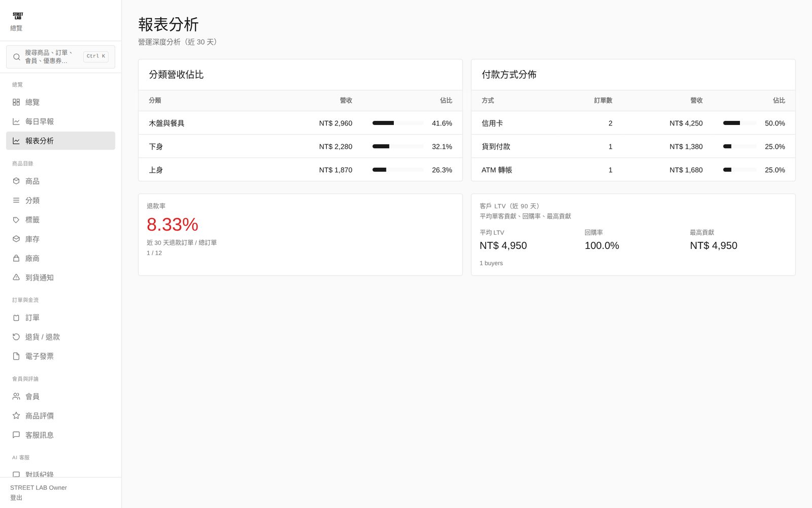
Task: Click the 平均 LTV NT$ 4,950 value
Action: pos(503,245)
